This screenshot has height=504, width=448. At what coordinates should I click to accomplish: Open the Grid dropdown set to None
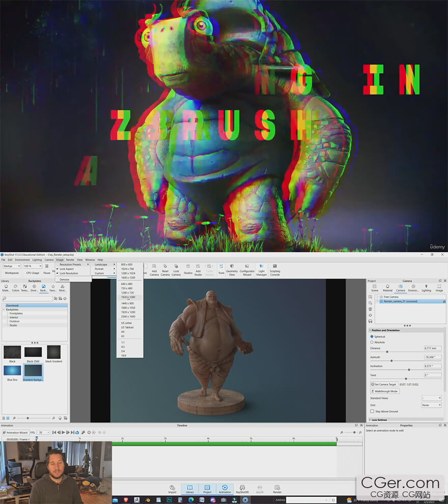click(x=432, y=405)
